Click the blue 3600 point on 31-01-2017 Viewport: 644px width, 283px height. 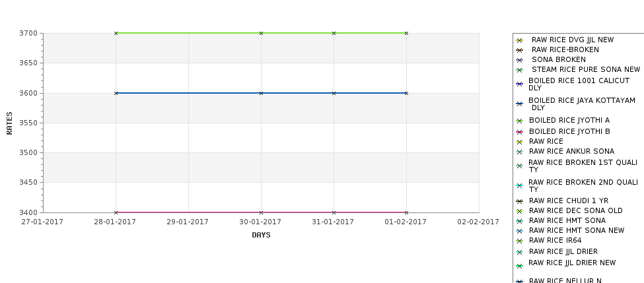tap(334, 93)
